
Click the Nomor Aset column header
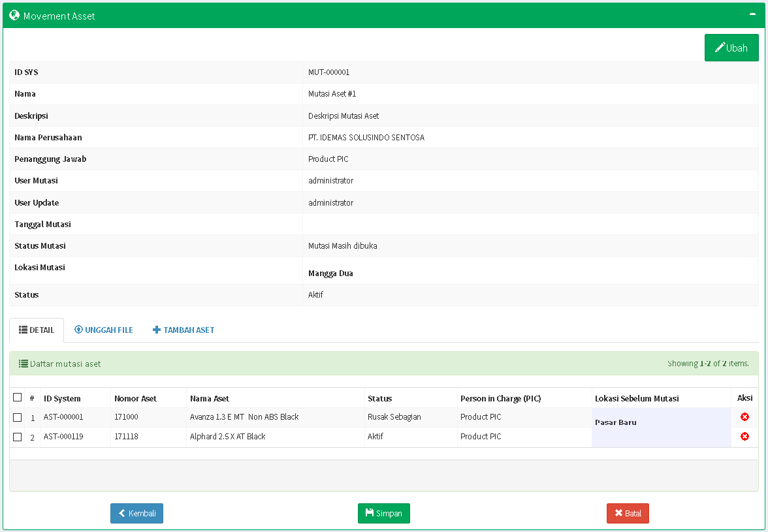135,398
